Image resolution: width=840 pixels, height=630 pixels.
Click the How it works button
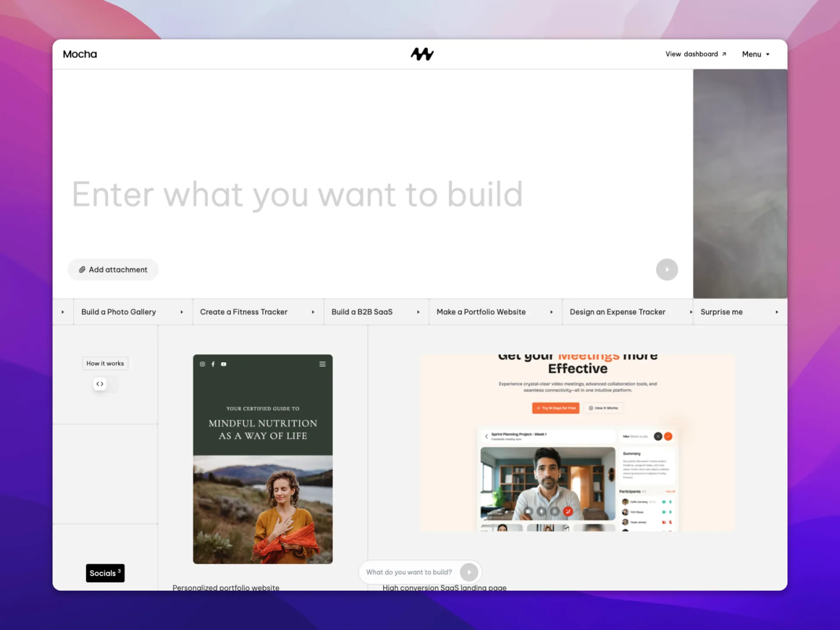105,363
